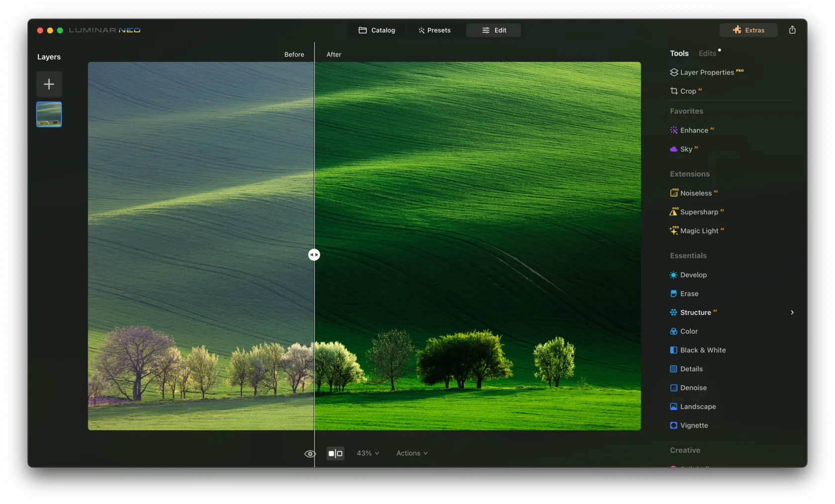Toggle the before/after split compare view
This screenshot has height=504, width=835.
point(335,453)
